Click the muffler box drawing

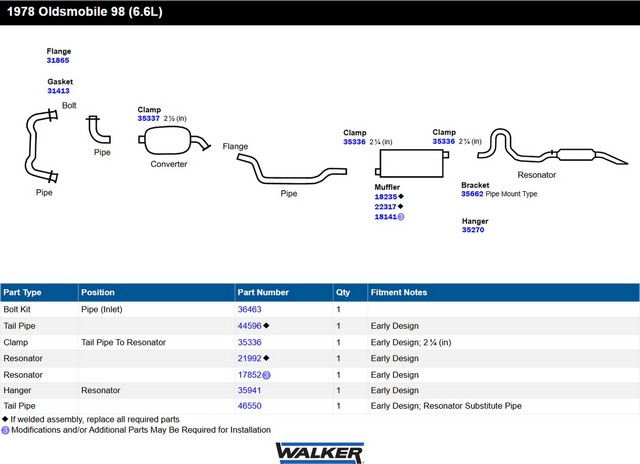point(412,163)
